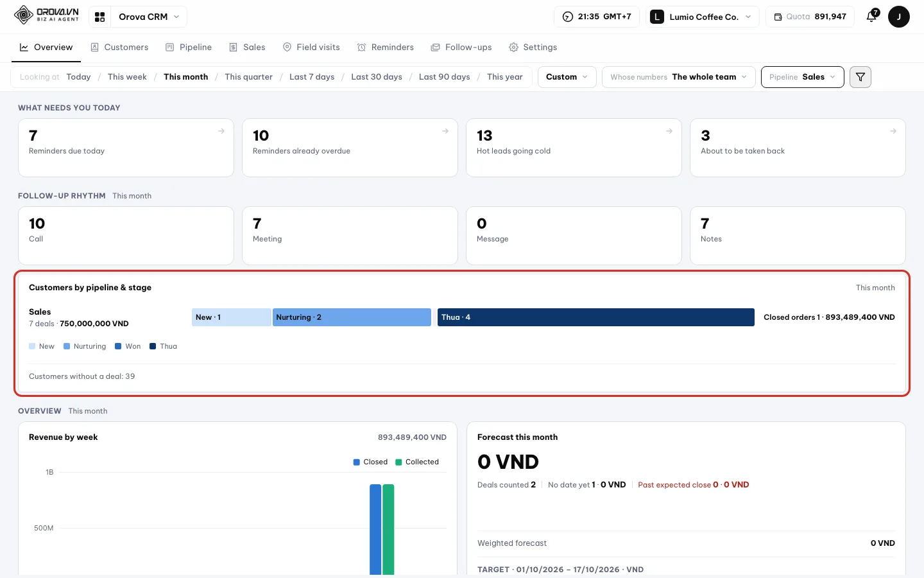Switch to the Customers tab
Screen dimensions: 924x578
119,48
